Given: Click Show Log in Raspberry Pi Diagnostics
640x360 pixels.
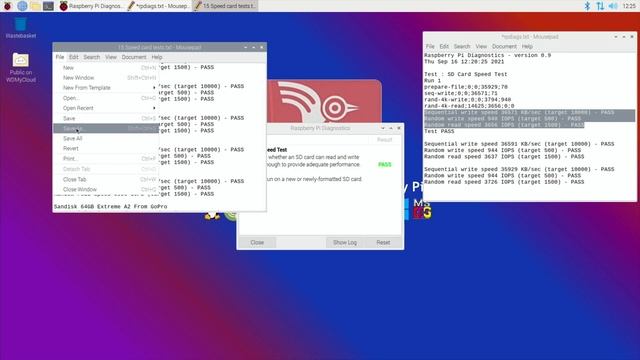Looking at the screenshot, I should [345, 242].
